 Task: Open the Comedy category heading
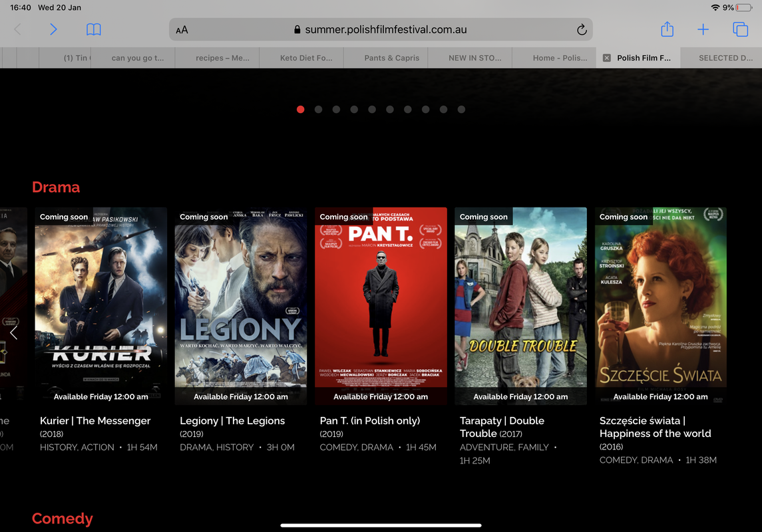pyautogui.click(x=62, y=519)
